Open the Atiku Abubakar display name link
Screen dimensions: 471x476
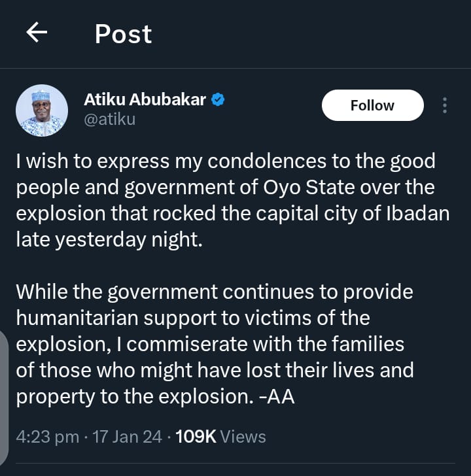click(145, 100)
